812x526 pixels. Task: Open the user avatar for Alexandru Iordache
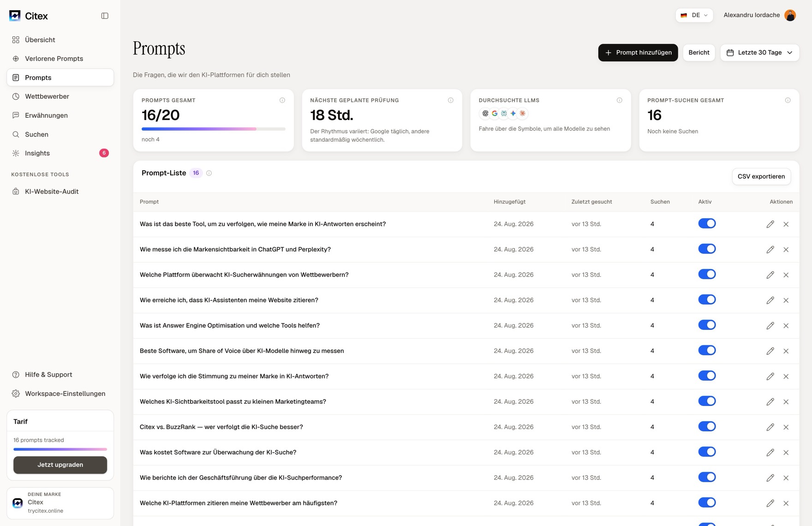(x=790, y=15)
